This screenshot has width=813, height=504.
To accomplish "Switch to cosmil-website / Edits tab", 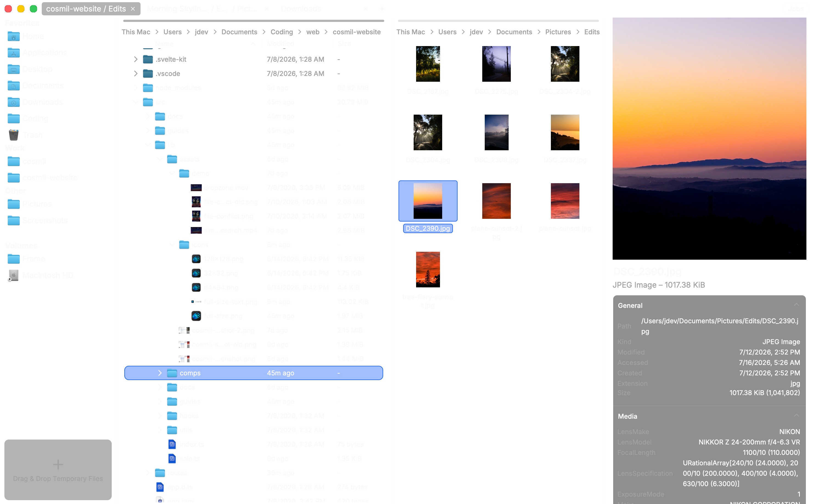I will point(86,9).
